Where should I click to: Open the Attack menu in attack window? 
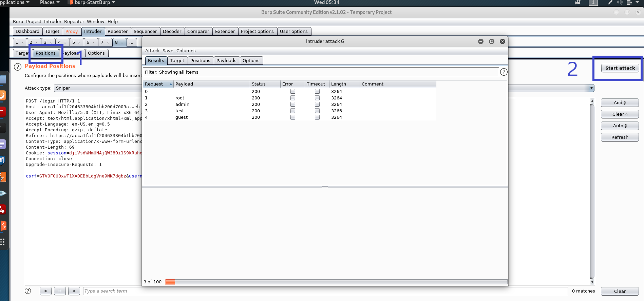click(152, 51)
